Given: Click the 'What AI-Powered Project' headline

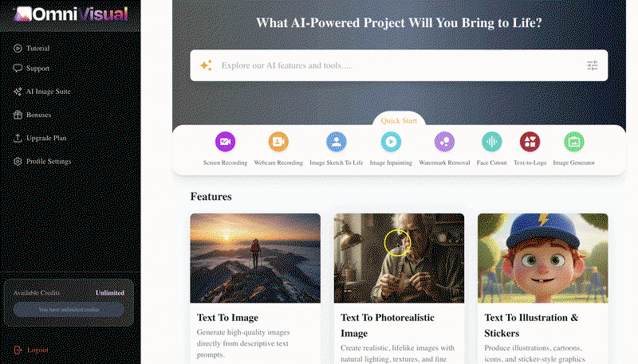Looking at the screenshot, I should click(399, 23).
